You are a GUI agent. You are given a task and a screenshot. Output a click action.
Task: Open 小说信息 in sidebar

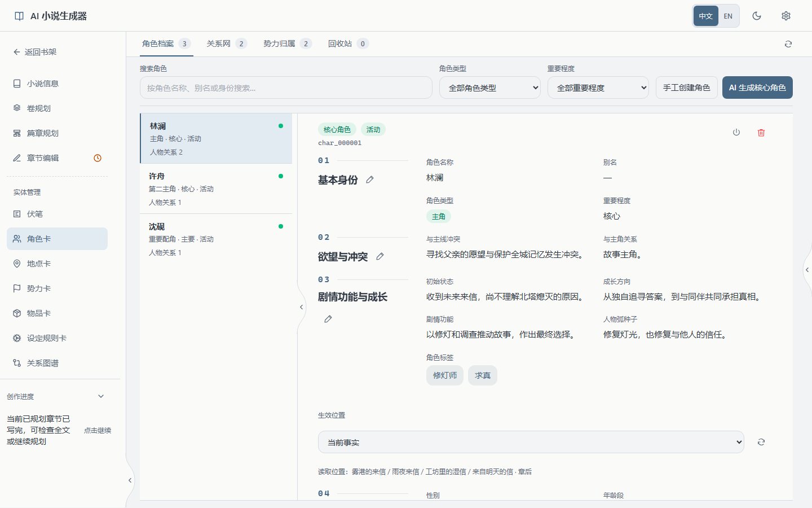57,84
